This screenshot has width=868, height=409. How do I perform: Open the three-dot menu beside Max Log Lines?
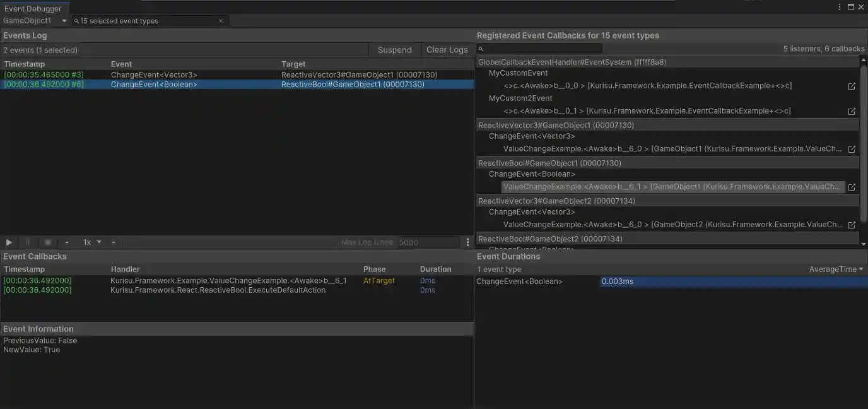(467, 242)
